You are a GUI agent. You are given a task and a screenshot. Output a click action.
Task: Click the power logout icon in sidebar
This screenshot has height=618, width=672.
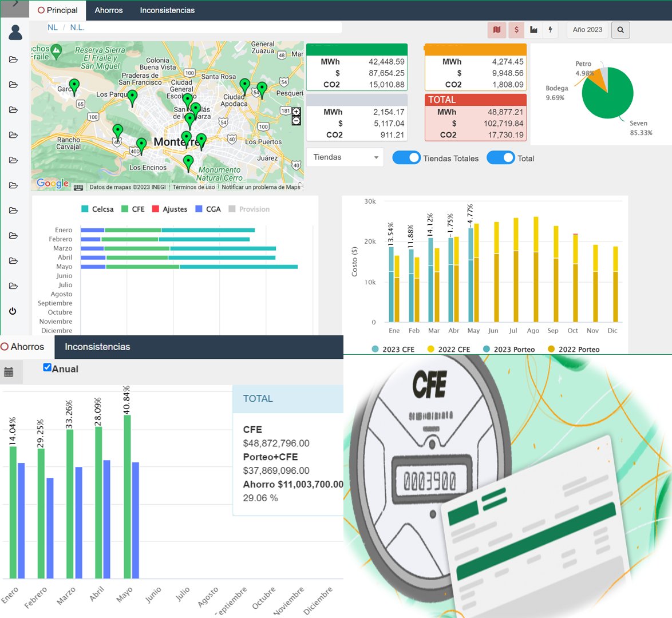(x=13, y=311)
